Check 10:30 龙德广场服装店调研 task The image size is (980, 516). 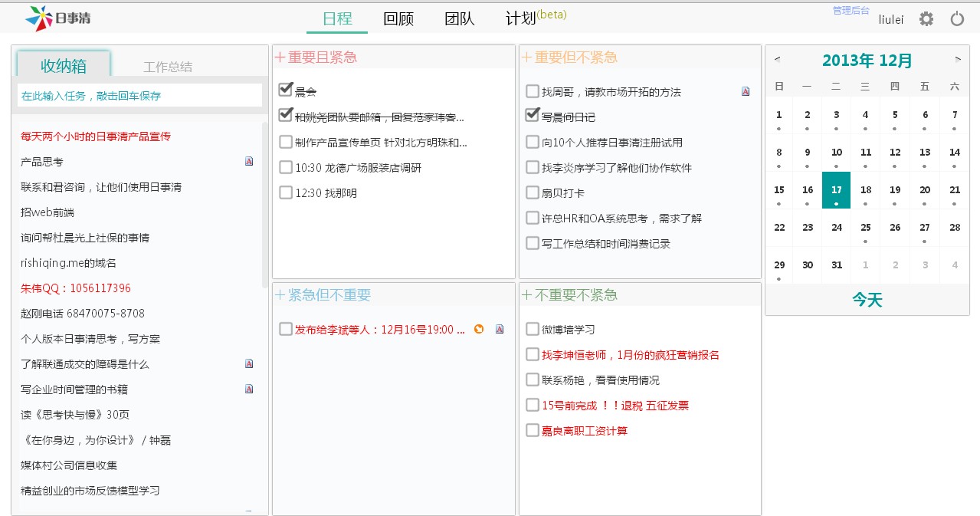(x=286, y=167)
